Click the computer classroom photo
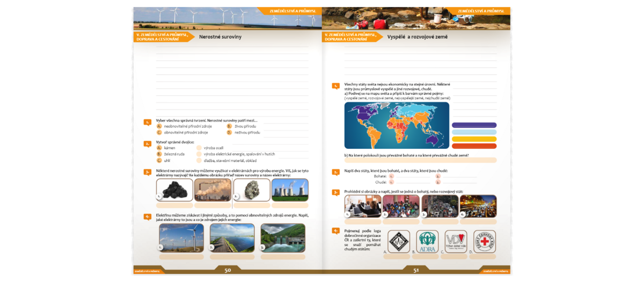This screenshot has height=281, width=644. (x=363, y=206)
